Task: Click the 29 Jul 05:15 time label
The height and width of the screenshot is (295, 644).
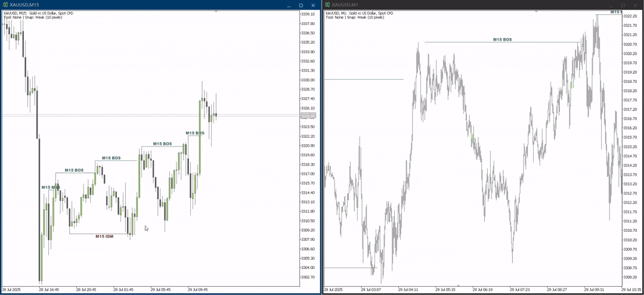Action: 445,290
